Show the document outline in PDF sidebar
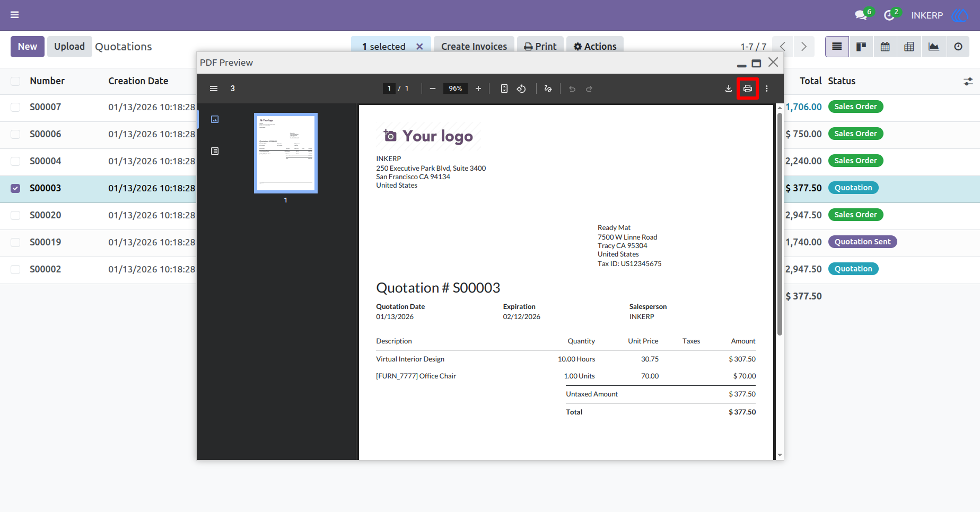 tap(215, 151)
